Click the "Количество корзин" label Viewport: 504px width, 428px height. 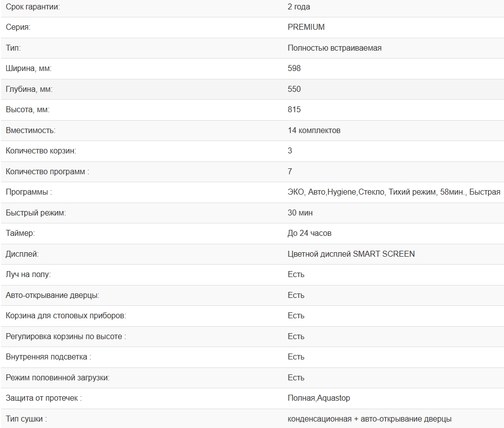coord(41,151)
